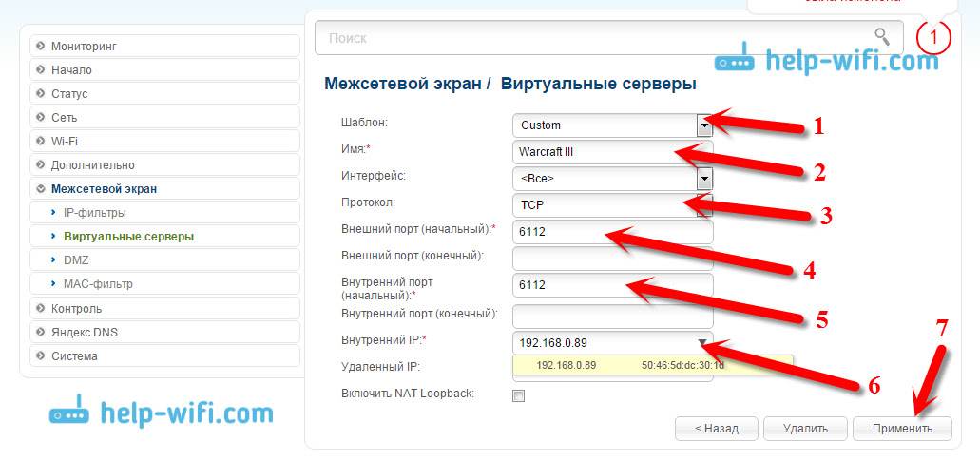Click the Виртуальные серверы page heading
Screen dimensions: 980x461
coord(599,83)
